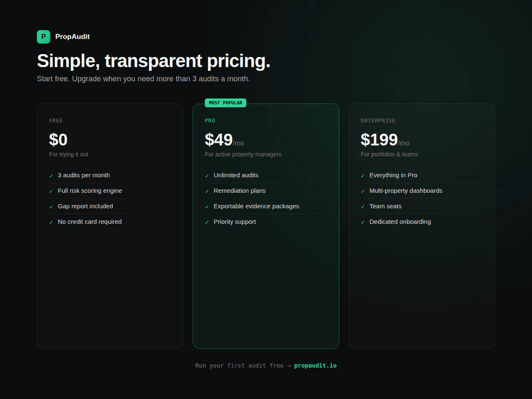Click the $199 price
This screenshot has width=532, height=399.
click(379, 140)
